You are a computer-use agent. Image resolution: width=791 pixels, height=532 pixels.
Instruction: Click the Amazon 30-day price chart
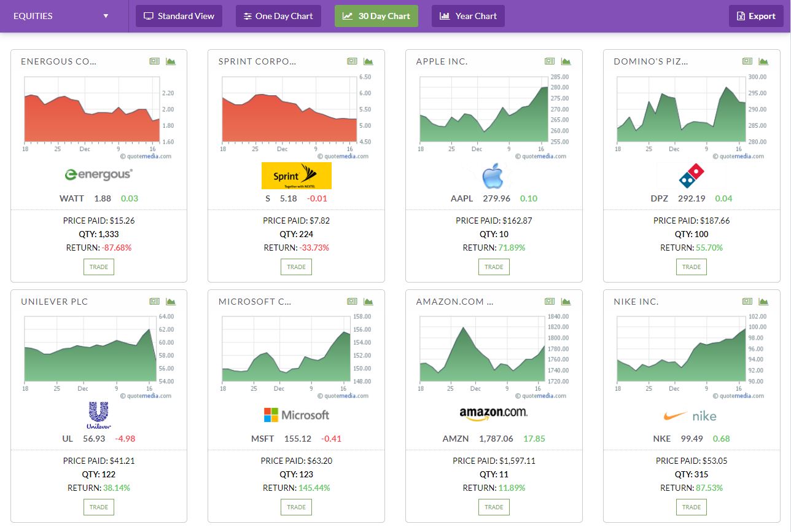point(494,356)
